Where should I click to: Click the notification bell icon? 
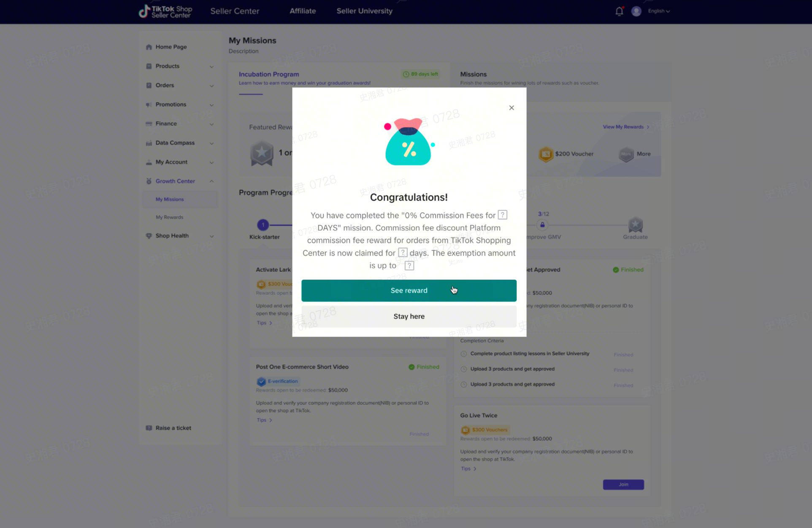tap(619, 11)
